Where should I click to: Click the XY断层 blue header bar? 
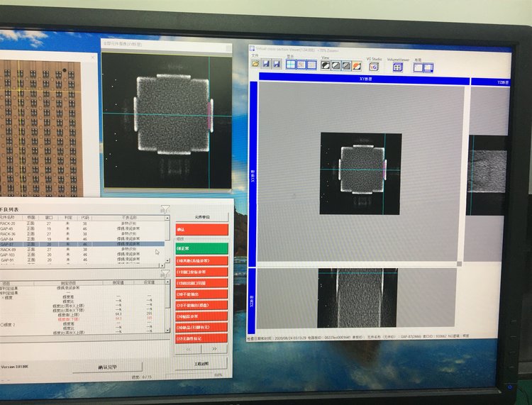click(x=365, y=79)
